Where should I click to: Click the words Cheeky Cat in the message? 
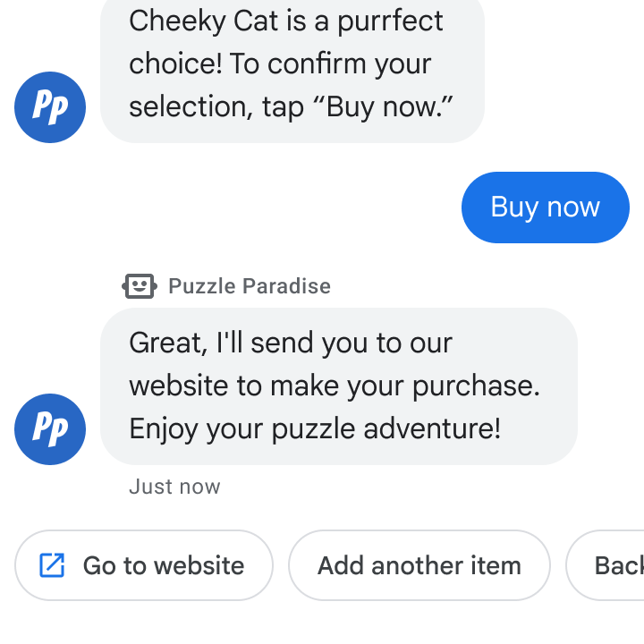204,21
